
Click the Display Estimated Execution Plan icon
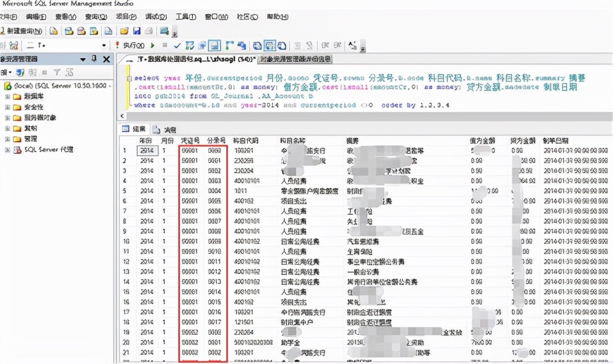point(190,45)
